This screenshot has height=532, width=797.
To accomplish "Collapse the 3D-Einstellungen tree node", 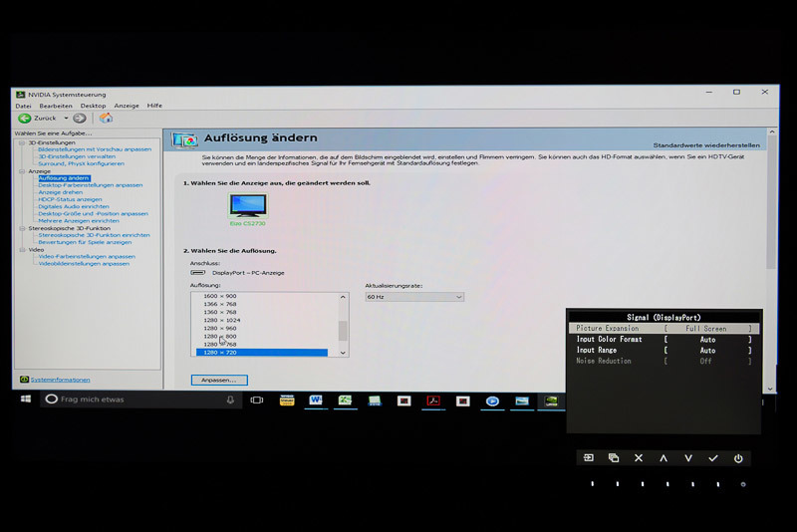I will pos(22,142).
